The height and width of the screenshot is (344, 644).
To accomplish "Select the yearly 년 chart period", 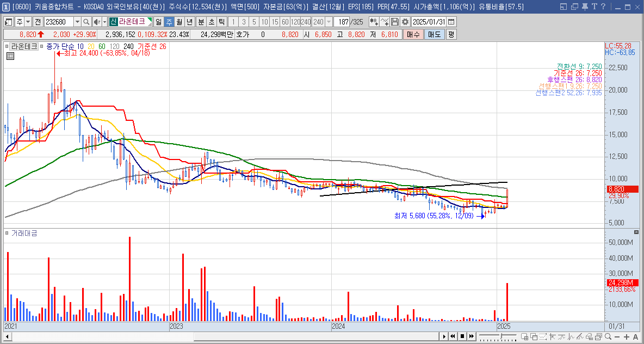I will pyautogui.click(x=189, y=22).
